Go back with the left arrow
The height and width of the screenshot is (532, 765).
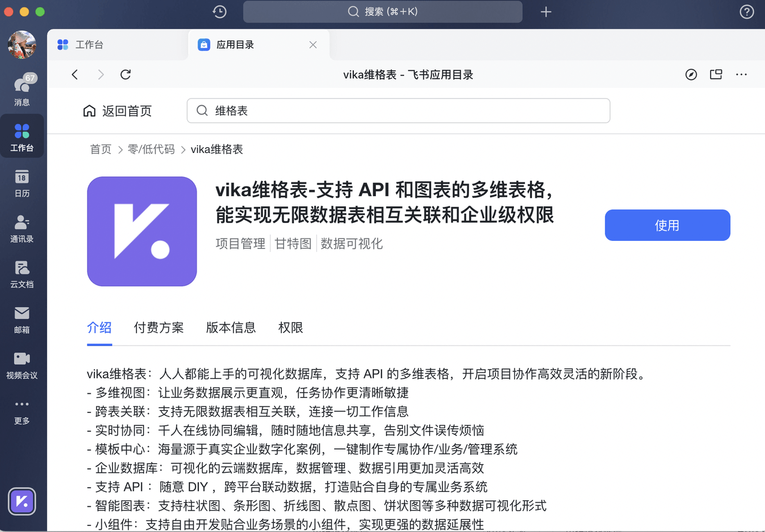75,75
